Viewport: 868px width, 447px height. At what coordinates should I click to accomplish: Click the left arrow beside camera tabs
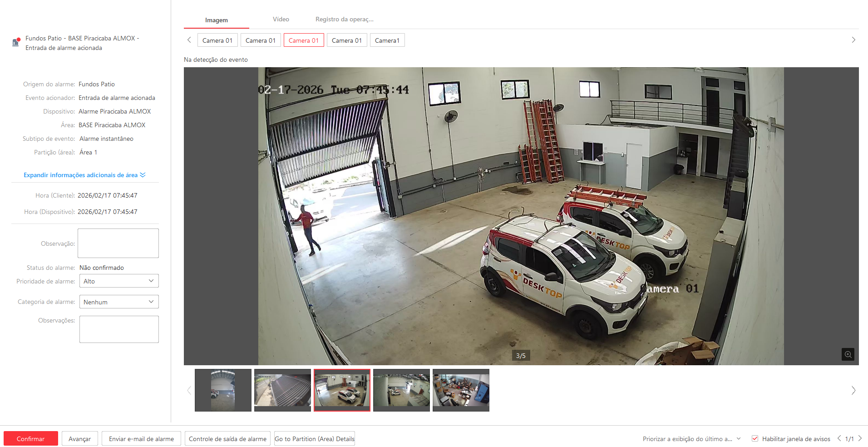189,40
